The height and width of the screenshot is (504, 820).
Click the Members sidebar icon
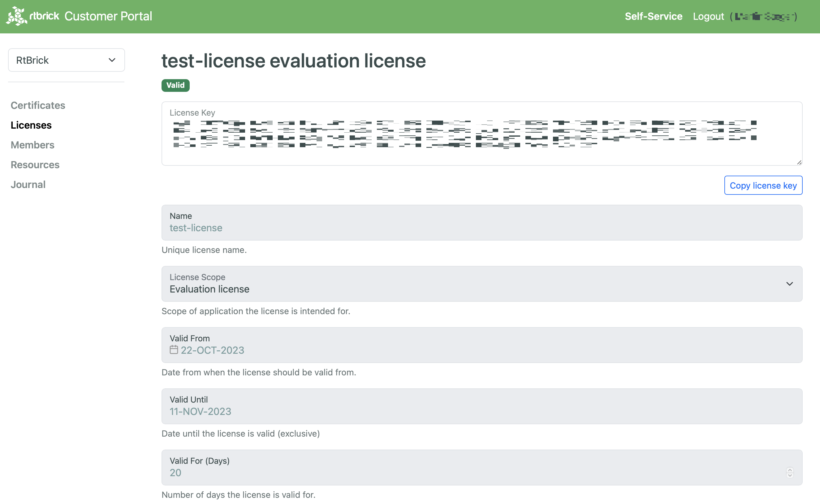pos(32,145)
